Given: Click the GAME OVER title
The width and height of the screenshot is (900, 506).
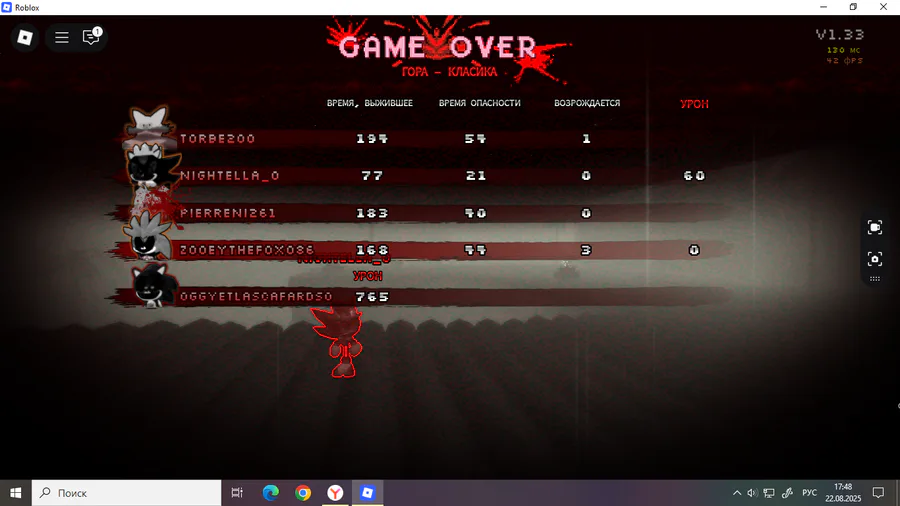Looking at the screenshot, I should pyautogui.click(x=437, y=48).
